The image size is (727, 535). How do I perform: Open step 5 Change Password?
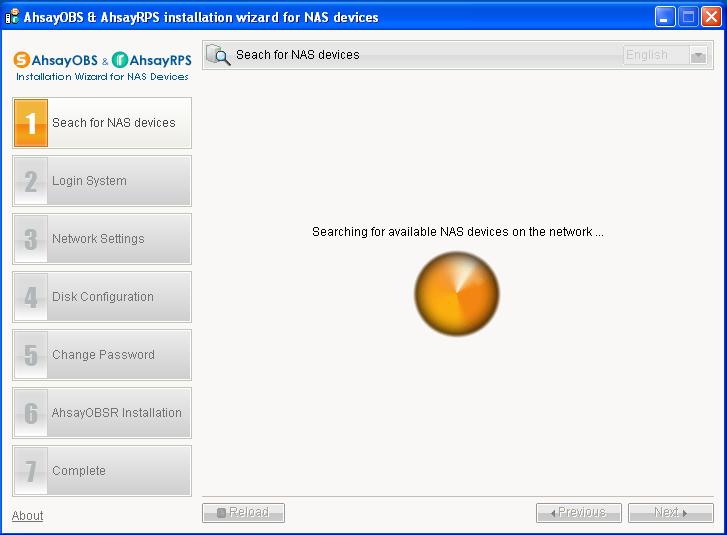[x=102, y=355]
